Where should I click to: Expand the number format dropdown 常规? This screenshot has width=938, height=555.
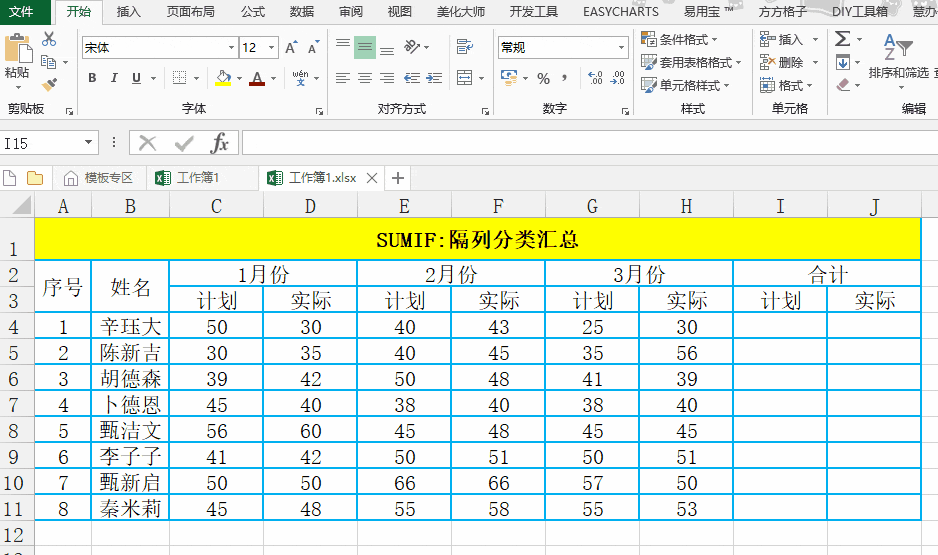(x=621, y=47)
